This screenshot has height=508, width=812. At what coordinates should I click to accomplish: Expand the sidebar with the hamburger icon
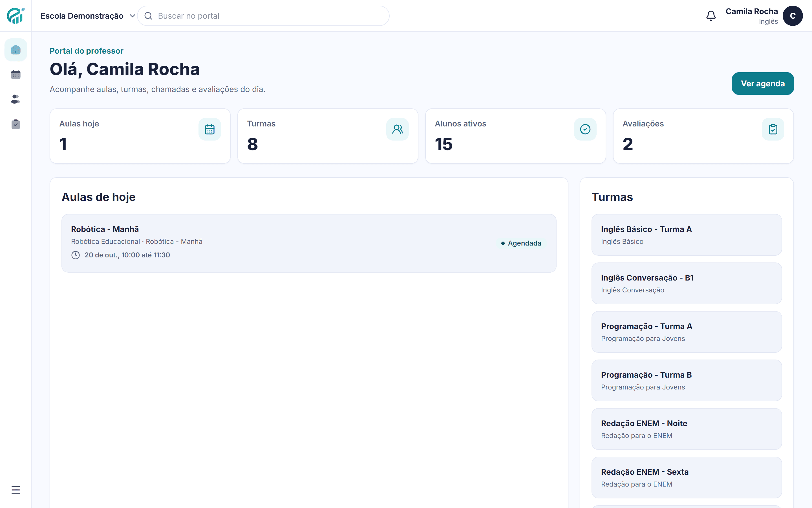pos(16,490)
